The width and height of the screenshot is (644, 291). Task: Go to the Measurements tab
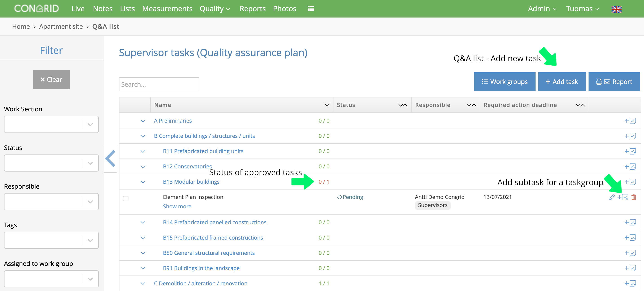pos(167,9)
